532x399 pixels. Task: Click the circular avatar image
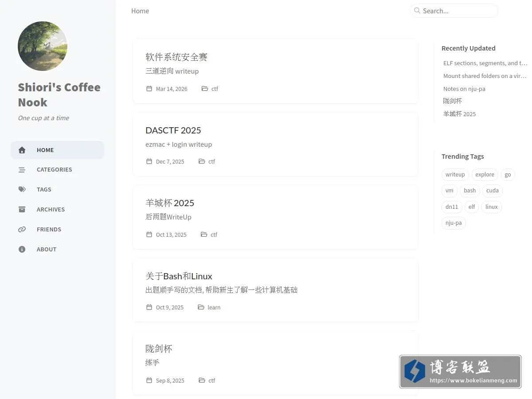[x=43, y=46]
